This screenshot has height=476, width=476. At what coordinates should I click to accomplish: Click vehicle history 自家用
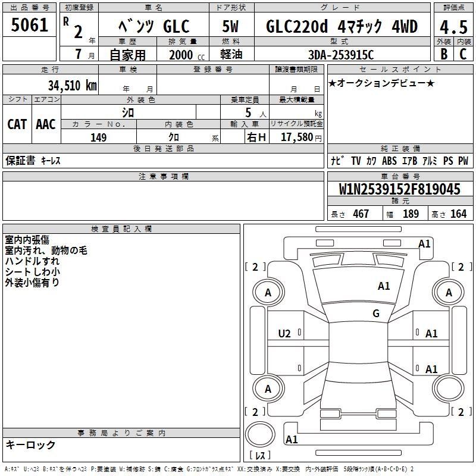(x=127, y=55)
